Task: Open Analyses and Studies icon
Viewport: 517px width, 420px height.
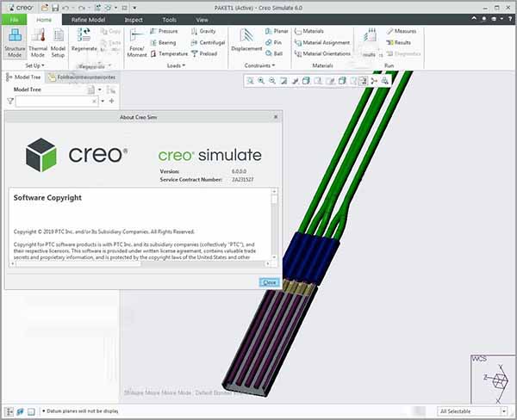Action: point(370,35)
